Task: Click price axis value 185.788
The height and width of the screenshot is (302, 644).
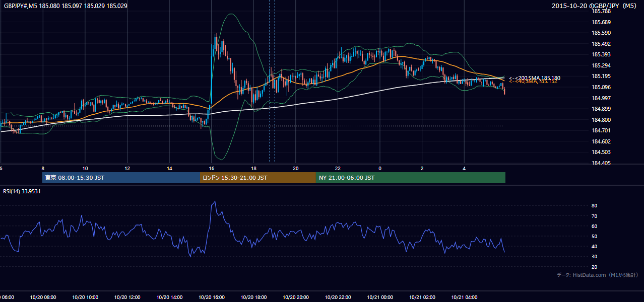Action: tap(601, 11)
